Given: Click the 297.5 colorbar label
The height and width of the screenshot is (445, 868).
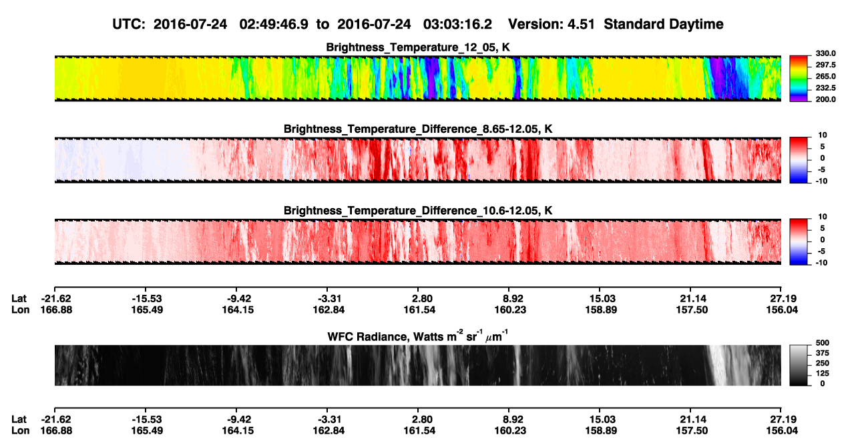Looking at the screenshot, I should tap(825, 65).
